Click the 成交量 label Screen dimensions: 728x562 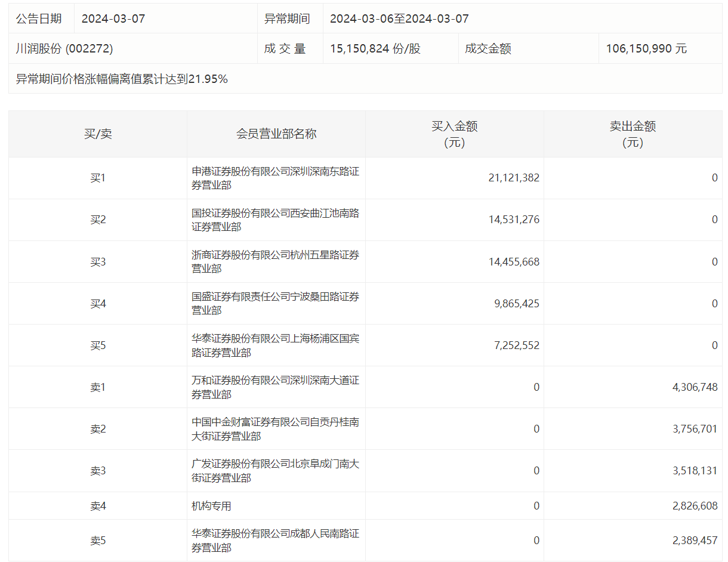(285, 49)
